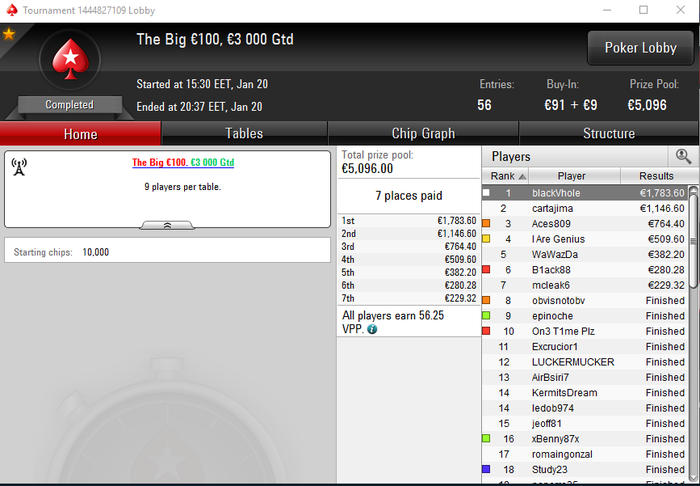This screenshot has height=486, width=700.
Task: Sort list by Results column header
Action: pos(656,176)
